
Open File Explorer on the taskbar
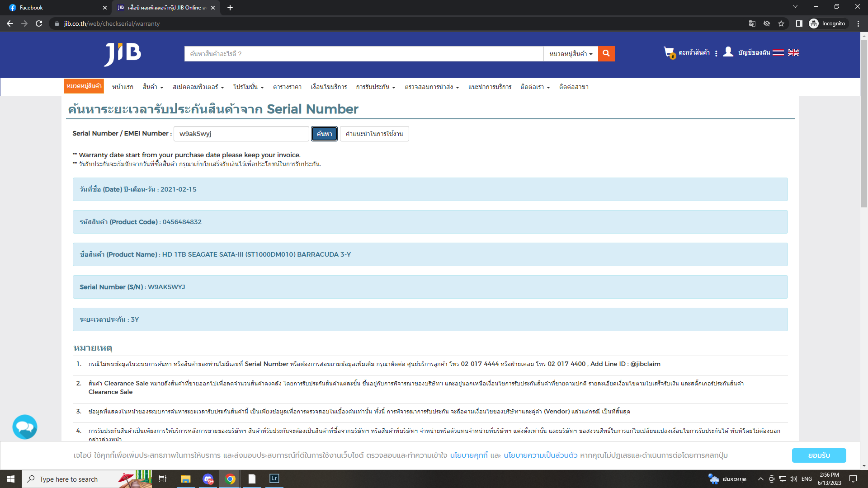[x=185, y=479]
